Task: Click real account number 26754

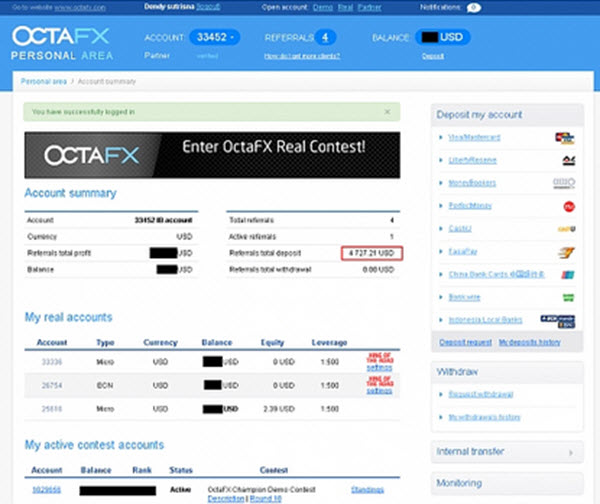Action: pyautogui.click(x=52, y=385)
